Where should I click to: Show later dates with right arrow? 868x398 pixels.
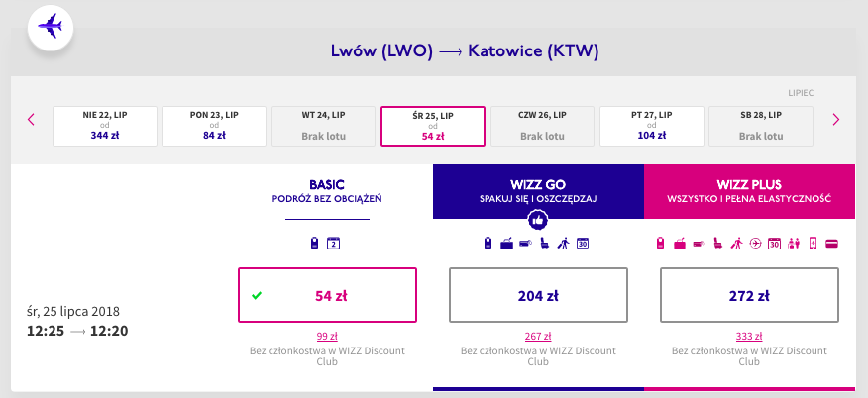[836, 120]
